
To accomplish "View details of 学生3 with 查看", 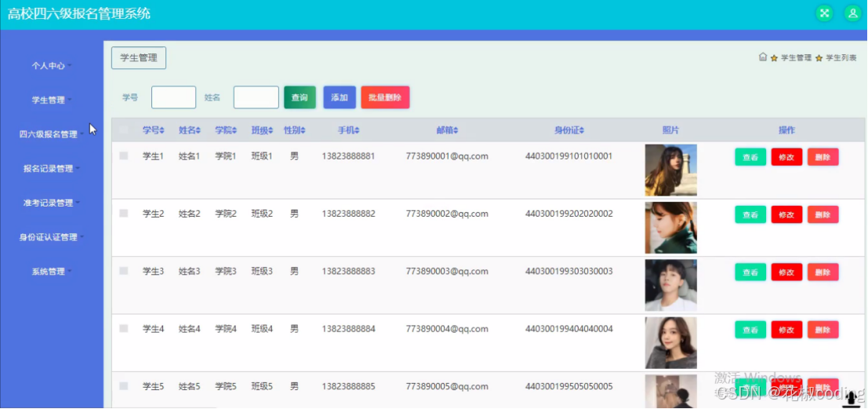I will 750,272.
